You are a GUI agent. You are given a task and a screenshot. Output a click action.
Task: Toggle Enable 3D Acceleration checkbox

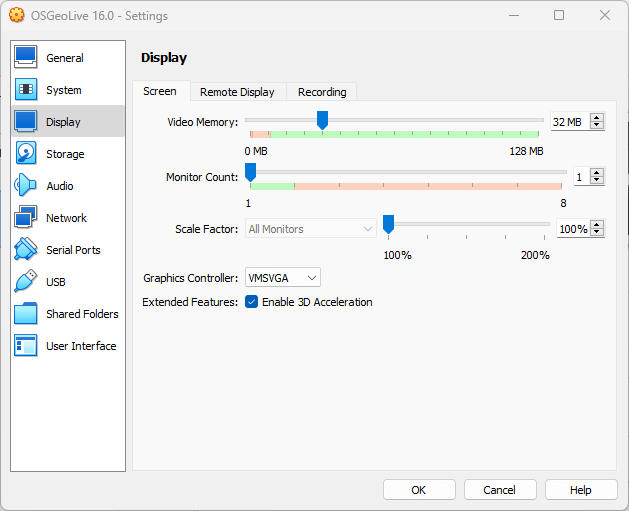[x=252, y=302]
